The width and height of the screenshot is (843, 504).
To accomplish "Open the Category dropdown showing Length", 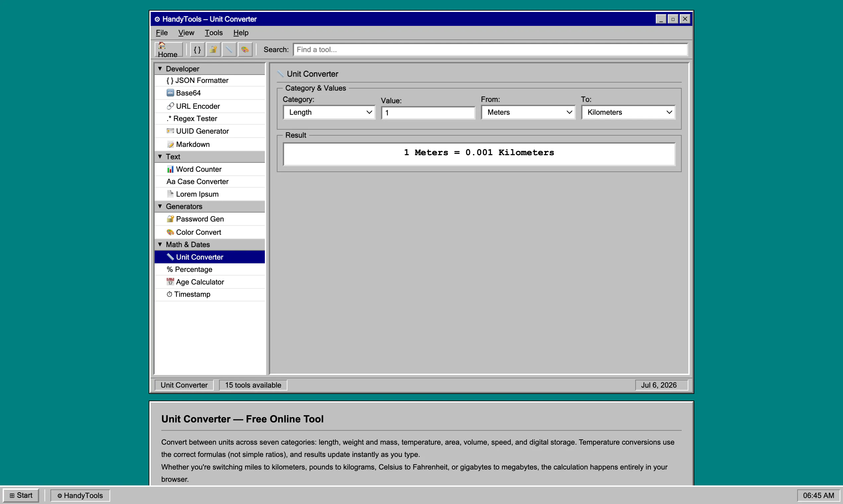I will [329, 112].
